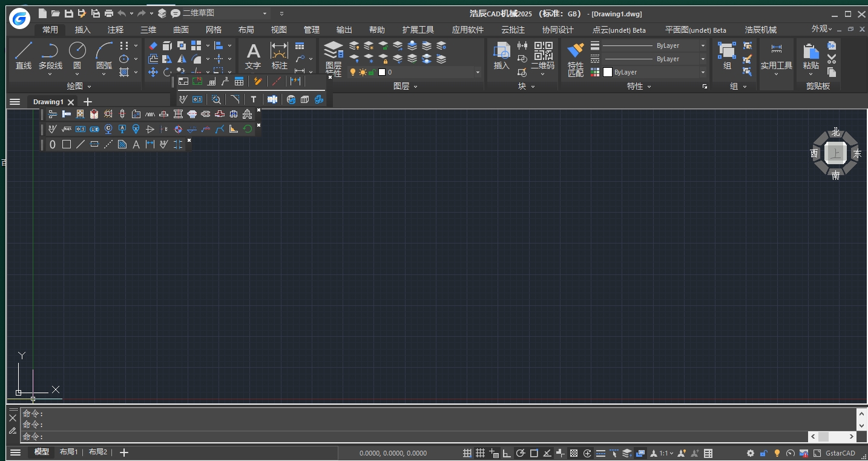
Task: Expand the 特性 panel title
Action: pos(639,87)
